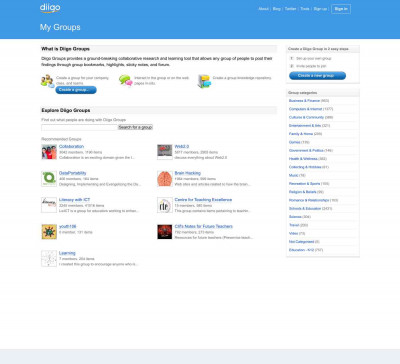
Task: Browse the Recreation & Sports category
Action: coord(304,184)
